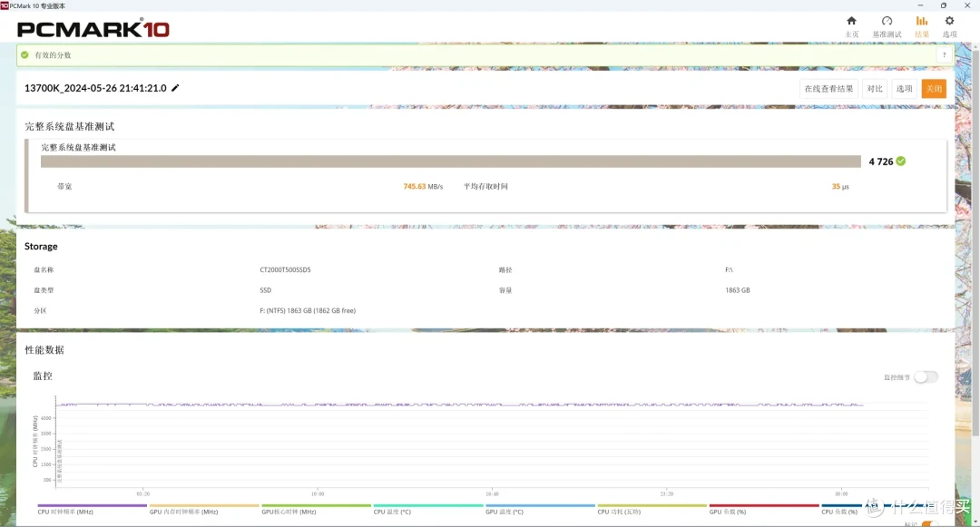
Task: Click the PCMARK 10 logo
Action: pyautogui.click(x=93, y=29)
